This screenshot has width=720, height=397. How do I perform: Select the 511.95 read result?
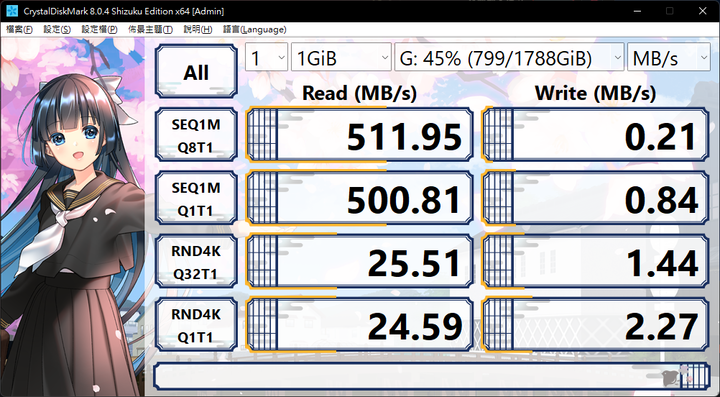coord(360,135)
